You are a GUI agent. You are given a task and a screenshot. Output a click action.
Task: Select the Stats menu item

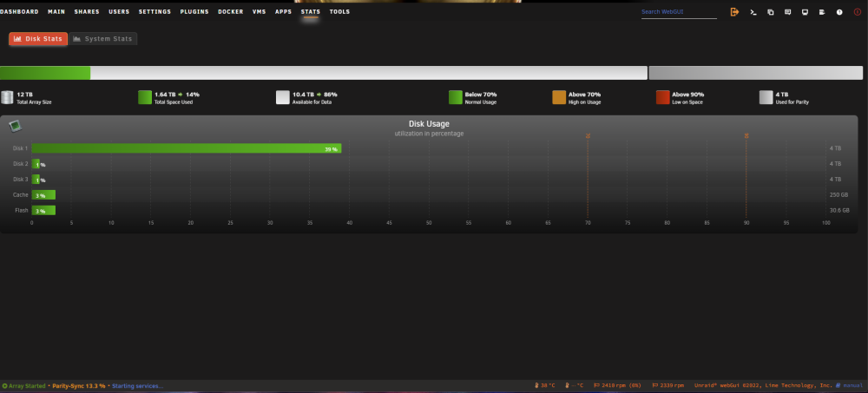pyautogui.click(x=311, y=11)
